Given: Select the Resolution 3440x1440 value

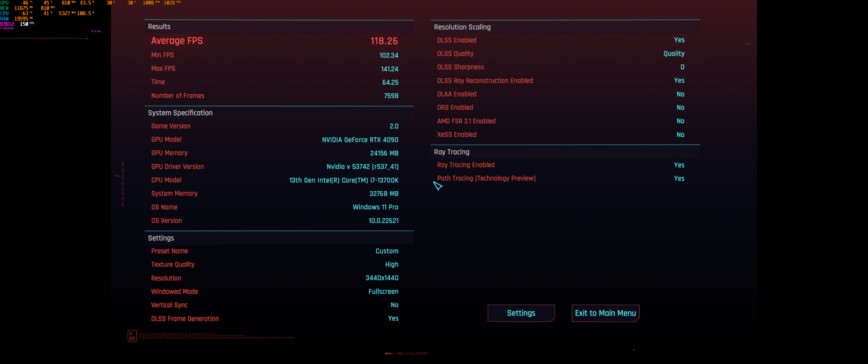Looking at the screenshot, I should pos(381,278).
